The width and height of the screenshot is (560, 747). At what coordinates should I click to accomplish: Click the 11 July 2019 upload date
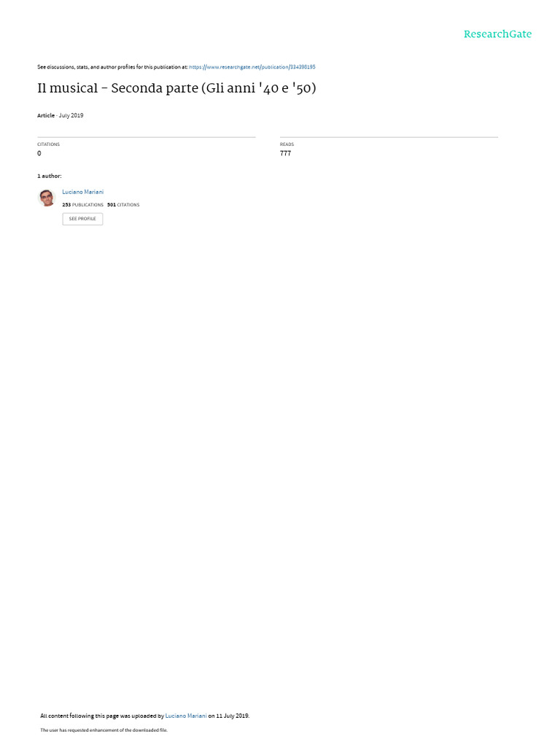pyautogui.click(x=233, y=716)
